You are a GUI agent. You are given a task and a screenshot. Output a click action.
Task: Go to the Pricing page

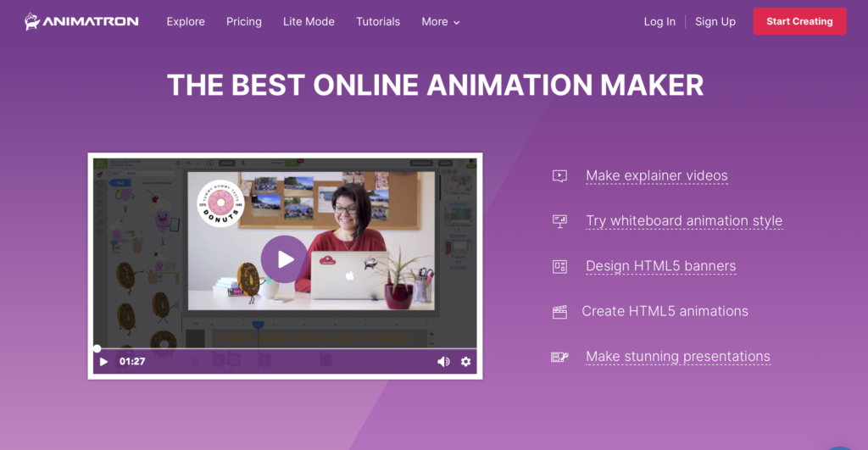[x=243, y=21]
